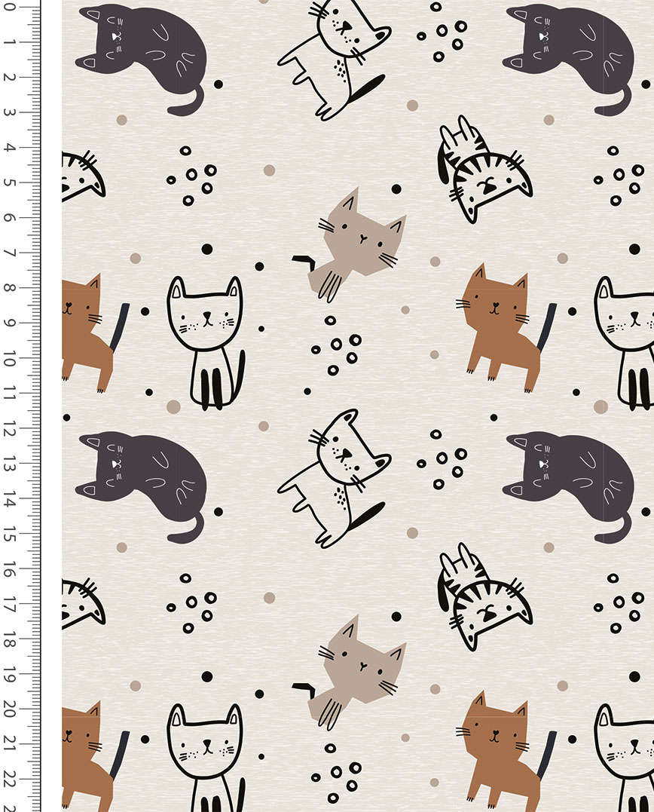Image resolution: width=654 pixels, height=812 pixels.
Task: Click the number 5 on the ruler
Action: tap(10, 183)
